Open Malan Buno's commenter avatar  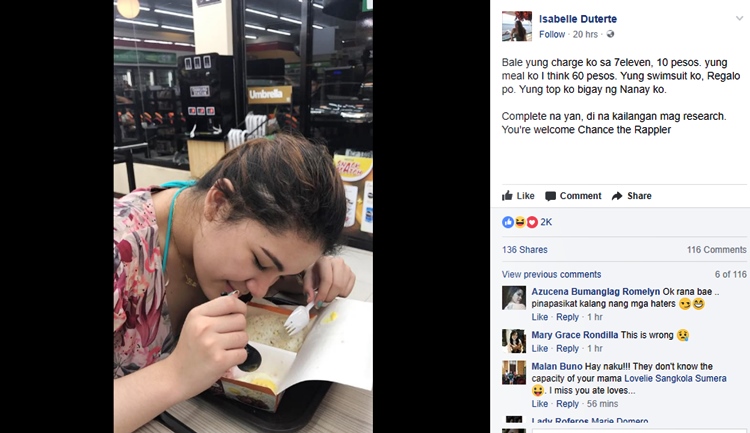click(514, 373)
